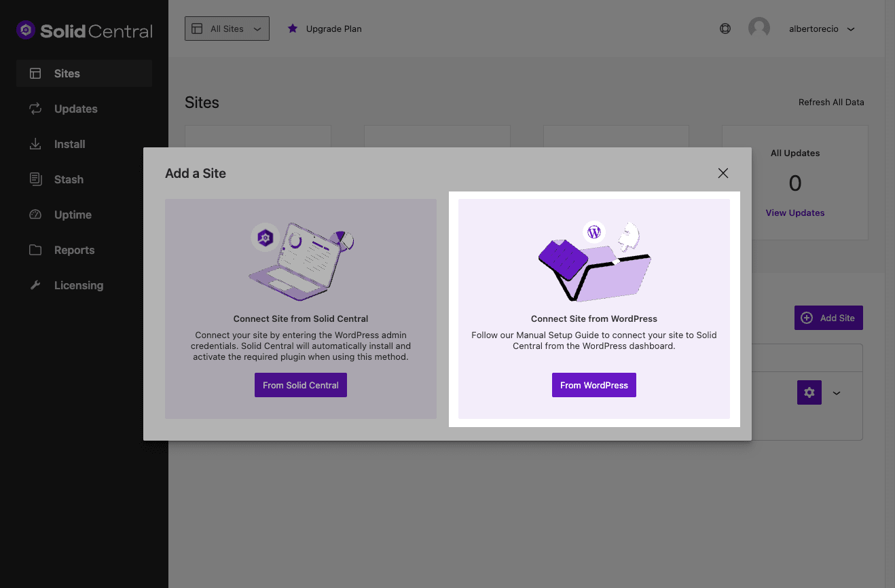Expand the All Sites dropdown
This screenshot has width=895, height=588.
tap(227, 29)
